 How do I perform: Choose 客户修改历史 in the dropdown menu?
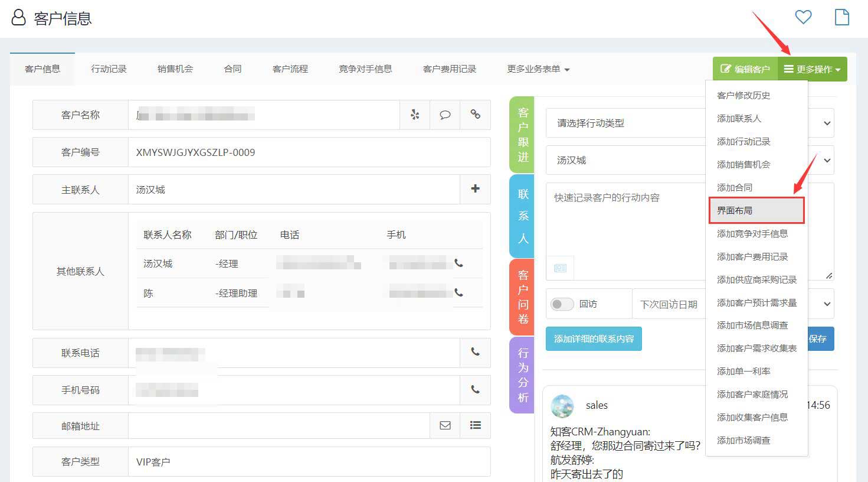coord(743,96)
